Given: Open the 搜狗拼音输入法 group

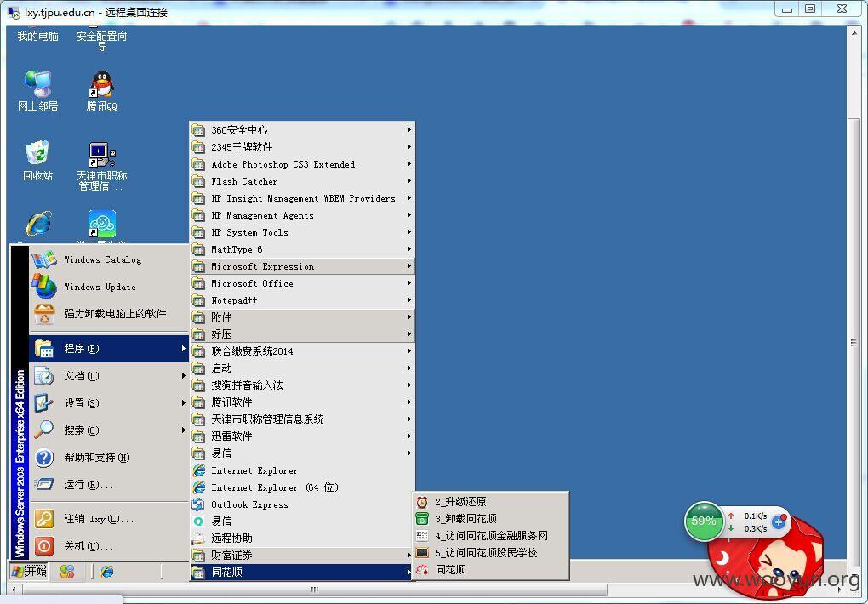Looking at the screenshot, I should point(302,385).
